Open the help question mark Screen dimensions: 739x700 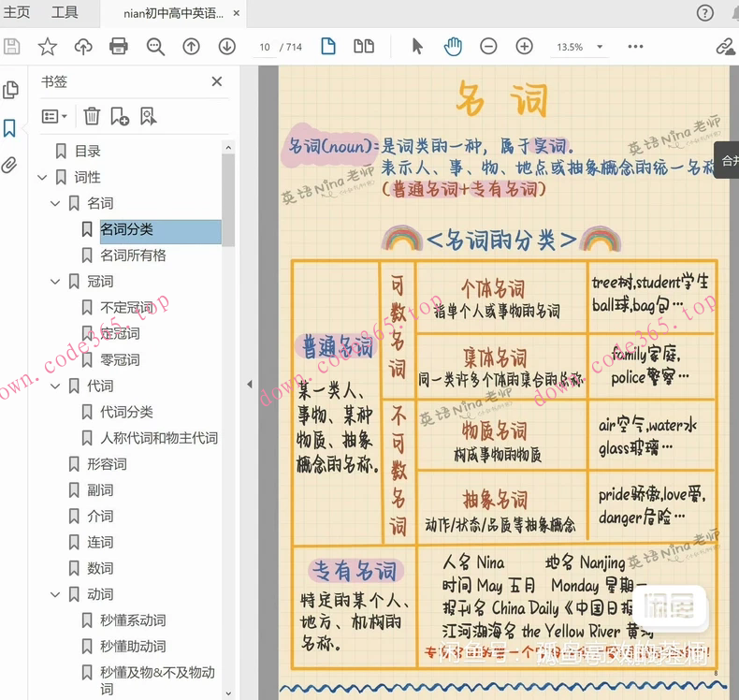pos(705,13)
